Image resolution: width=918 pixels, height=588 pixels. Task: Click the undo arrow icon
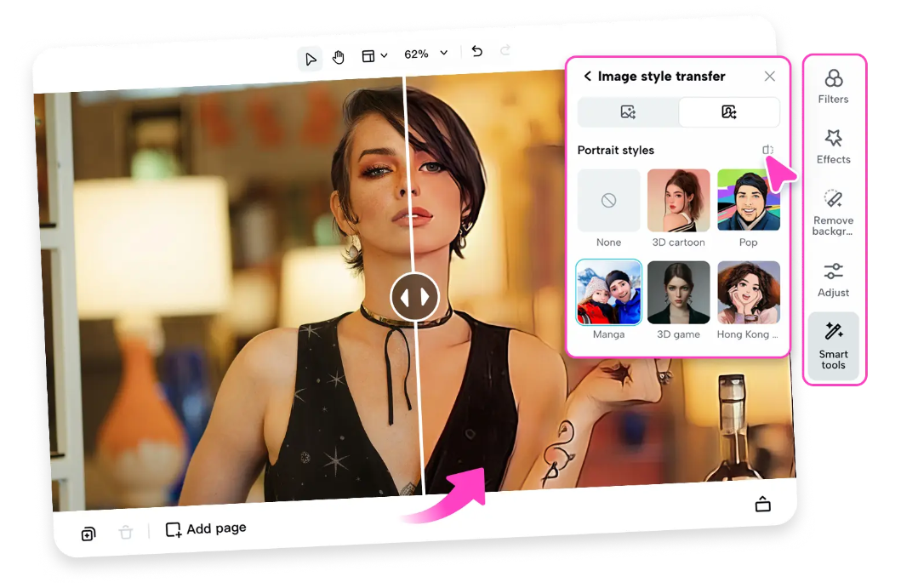click(477, 52)
